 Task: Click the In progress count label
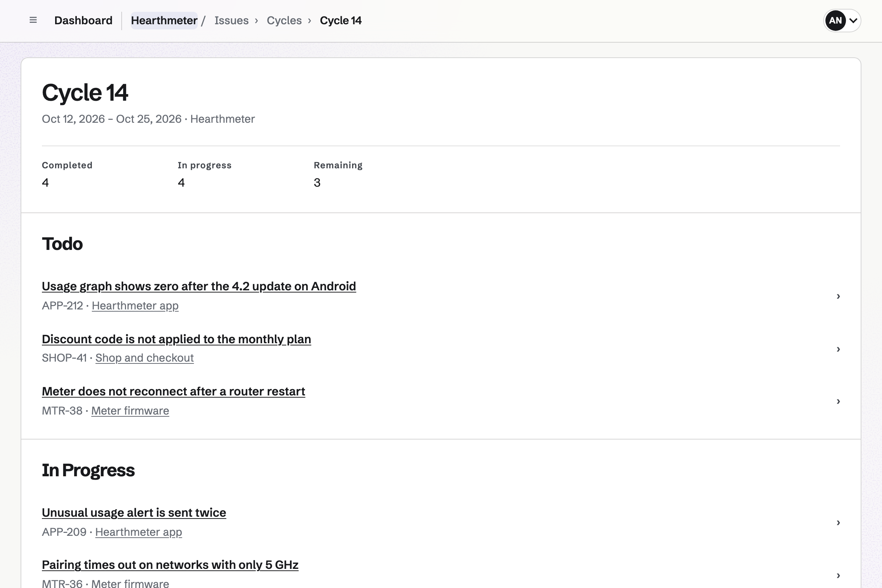204,165
